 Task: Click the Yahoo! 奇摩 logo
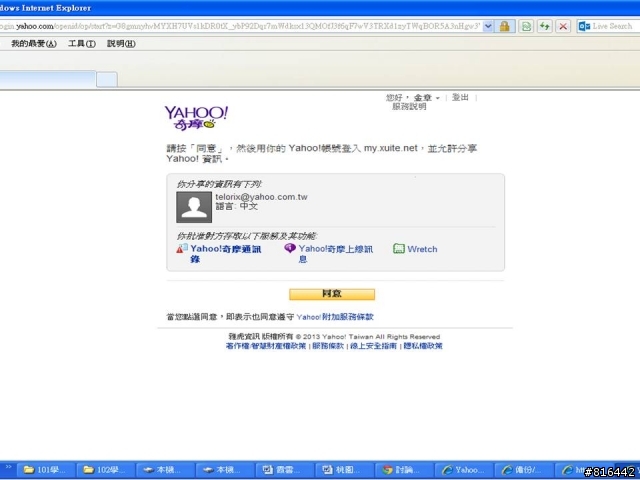coord(196,118)
